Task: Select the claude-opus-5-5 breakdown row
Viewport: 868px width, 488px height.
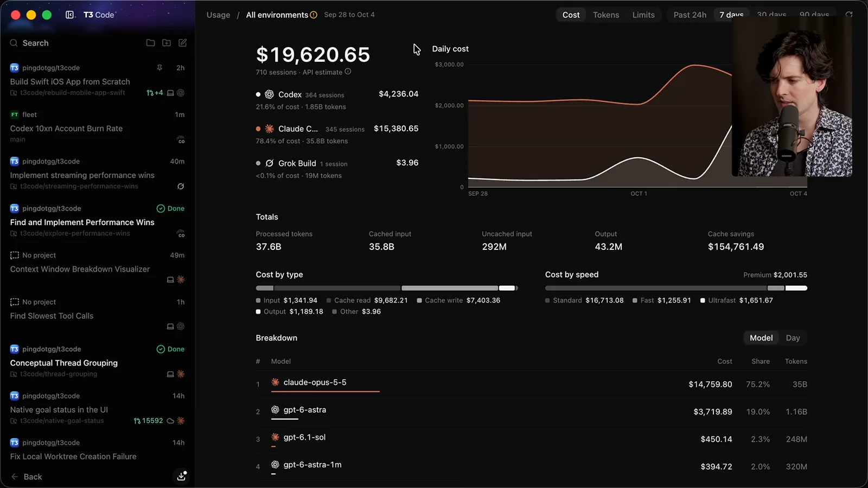Action: (532, 384)
